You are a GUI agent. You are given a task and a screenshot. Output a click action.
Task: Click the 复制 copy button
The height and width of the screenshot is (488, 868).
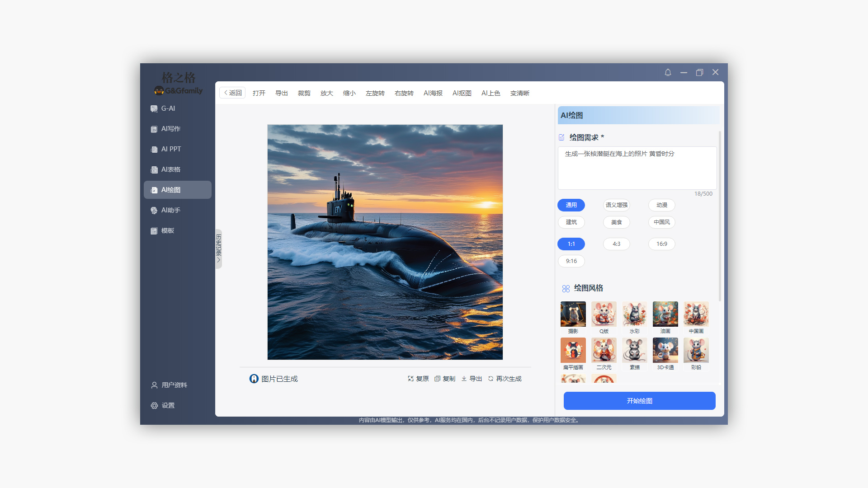point(445,379)
